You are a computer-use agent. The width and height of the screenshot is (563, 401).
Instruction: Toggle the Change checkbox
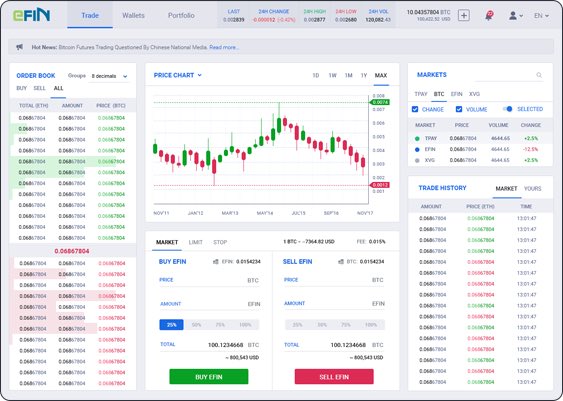pos(415,109)
